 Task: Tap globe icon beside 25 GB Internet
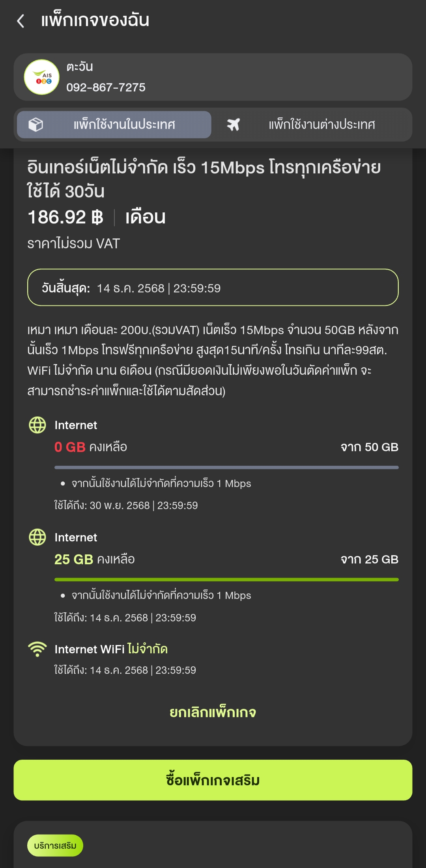(x=37, y=537)
